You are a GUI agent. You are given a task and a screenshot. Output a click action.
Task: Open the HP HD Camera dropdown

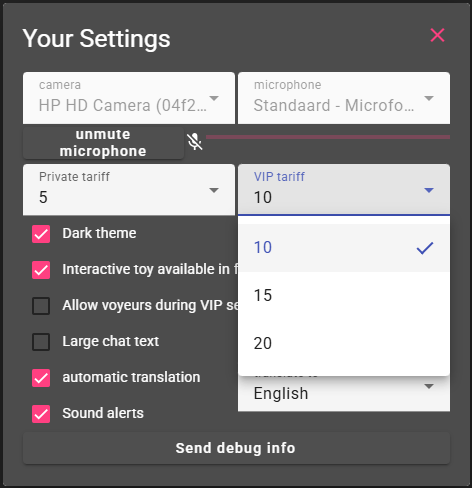click(x=129, y=98)
